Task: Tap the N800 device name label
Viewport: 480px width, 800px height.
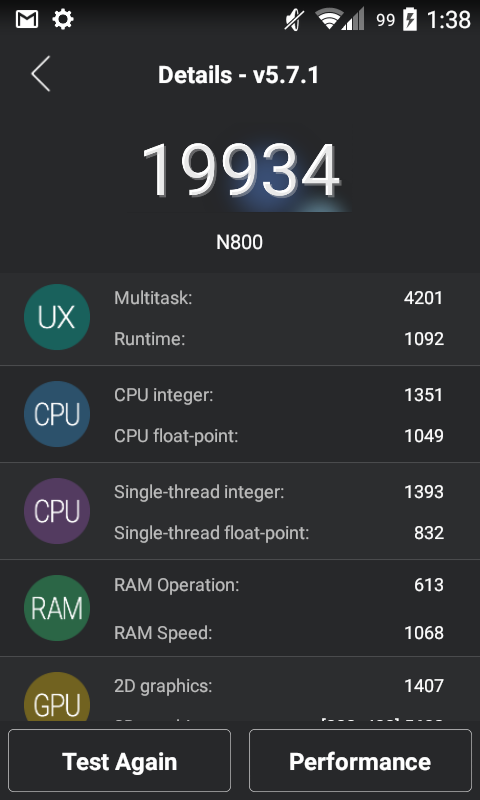Action: pyautogui.click(x=239, y=242)
